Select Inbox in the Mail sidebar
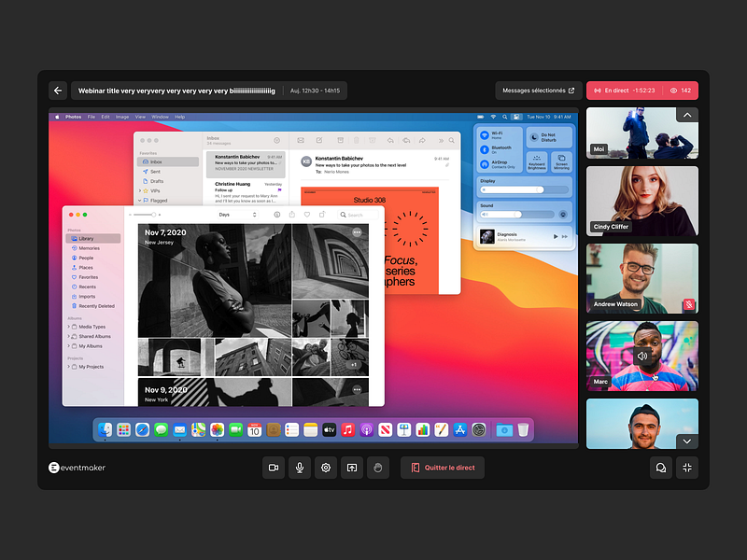Screen dimensions: 747x560 168,161
